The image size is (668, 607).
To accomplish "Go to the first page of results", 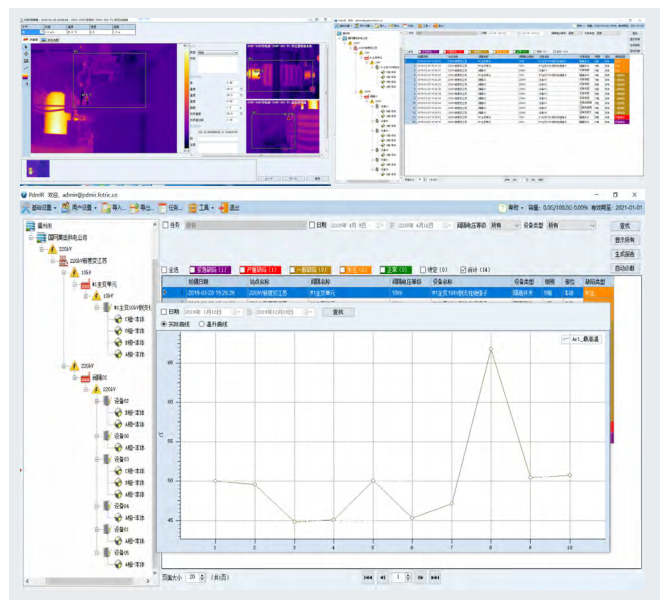I will click(368, 578).
